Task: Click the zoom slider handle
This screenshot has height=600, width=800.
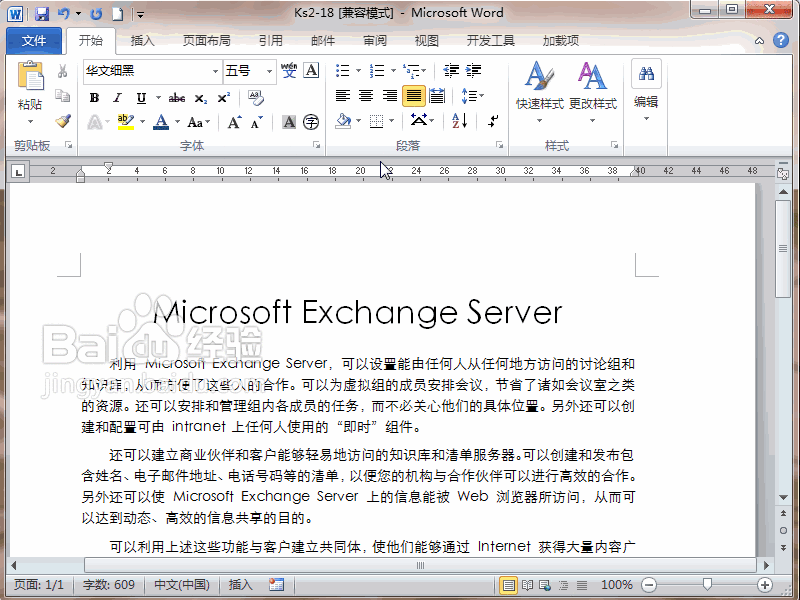Action: click(707, 584)
